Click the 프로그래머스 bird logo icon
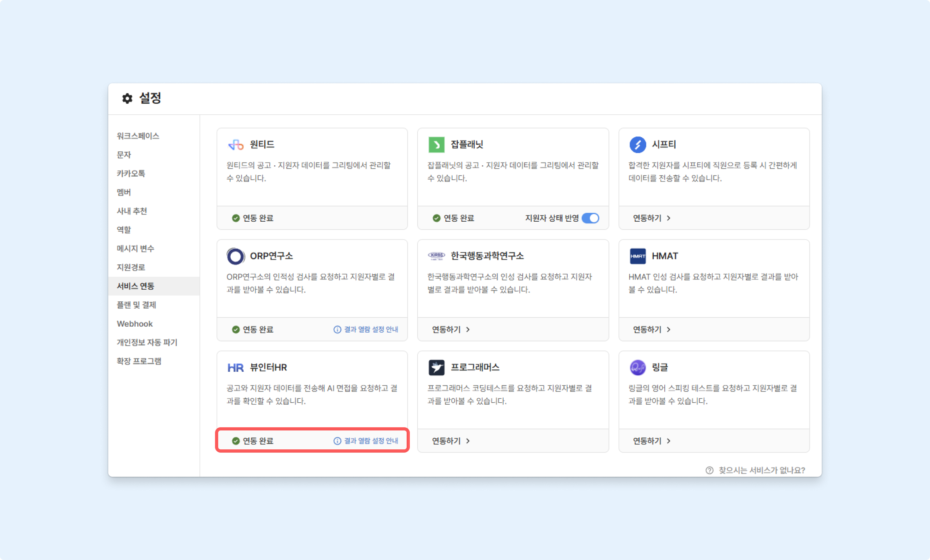Screen dimensions: 930x560 pos(436,368)
